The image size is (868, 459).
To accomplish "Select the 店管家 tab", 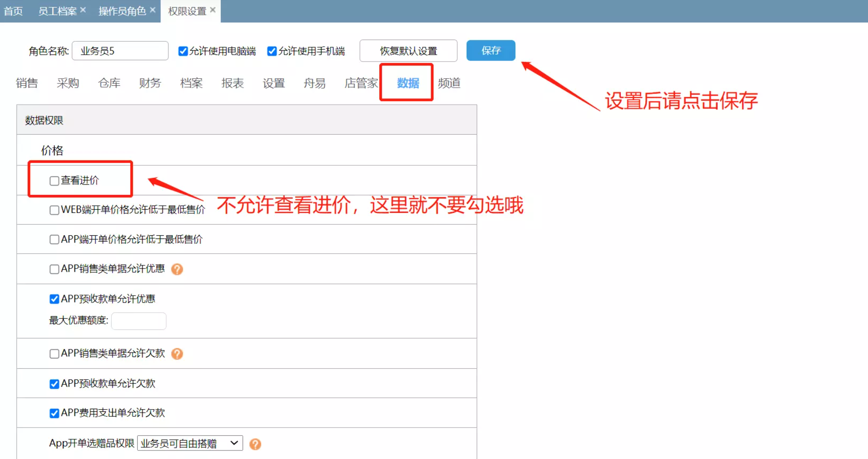I will point(361,83).
